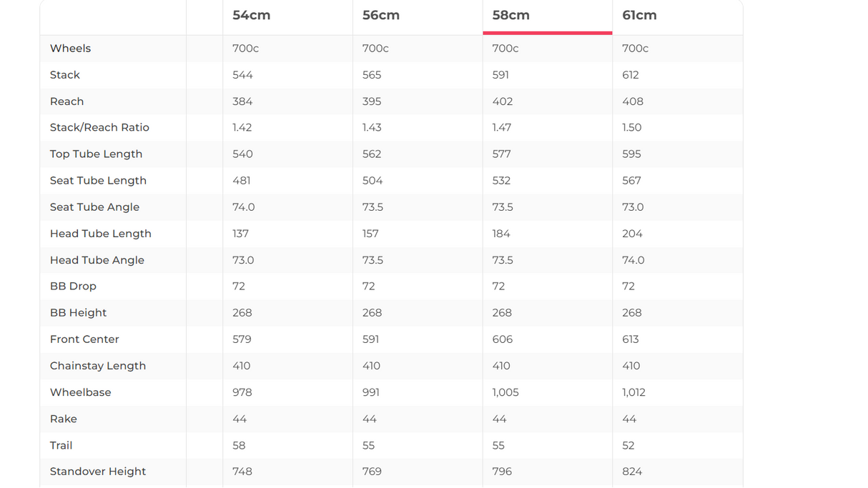Click the Stack/Reach Ratio row label
868x488 pixels.
point(99,128)
